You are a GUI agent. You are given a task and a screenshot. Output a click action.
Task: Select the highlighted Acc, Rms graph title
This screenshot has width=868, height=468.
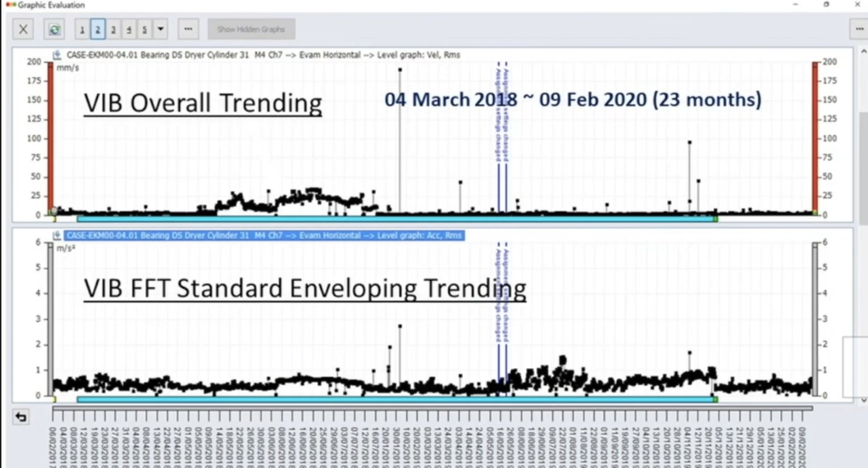click(264, 235)
